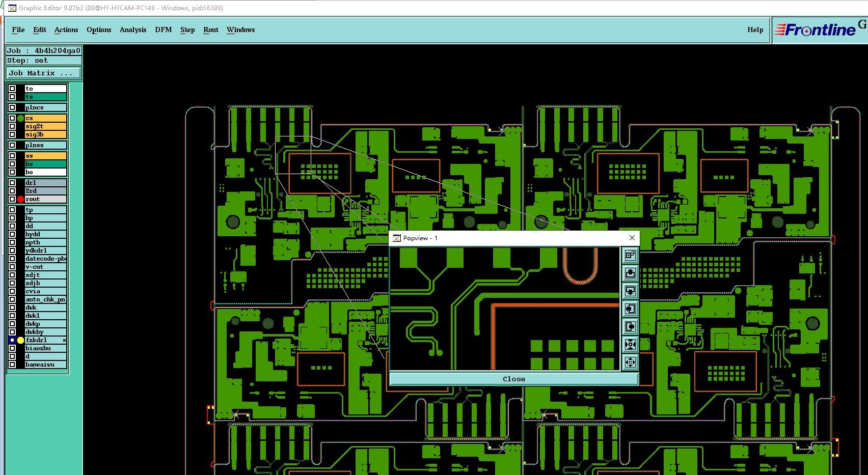Click the yellow color dot on fzkdrl layer

(20, 340)
